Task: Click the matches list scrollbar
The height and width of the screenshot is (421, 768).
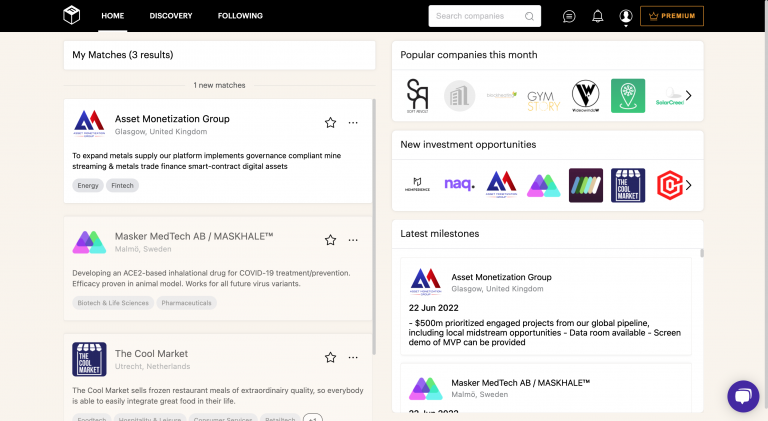Action: [374, 226]
